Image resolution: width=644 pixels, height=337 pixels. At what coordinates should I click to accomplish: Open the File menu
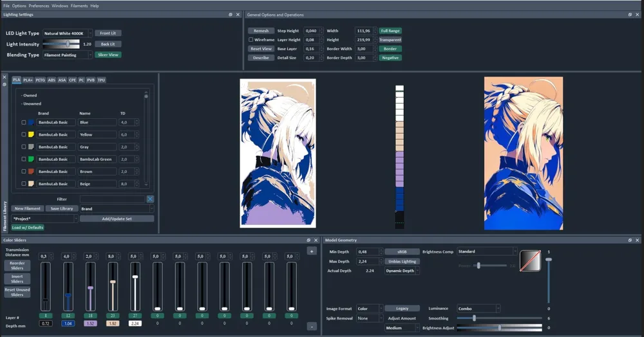tap(6, 6)
